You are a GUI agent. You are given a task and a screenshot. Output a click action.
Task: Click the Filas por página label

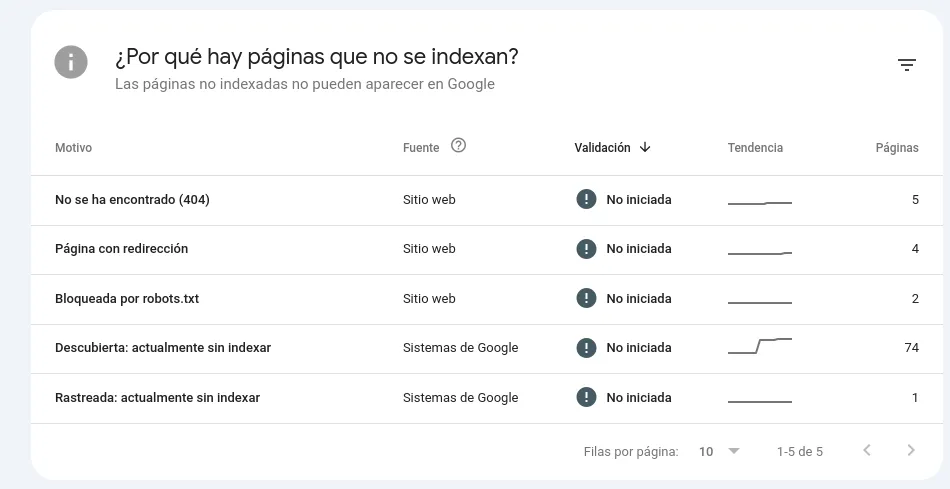[x=631, y=451]
